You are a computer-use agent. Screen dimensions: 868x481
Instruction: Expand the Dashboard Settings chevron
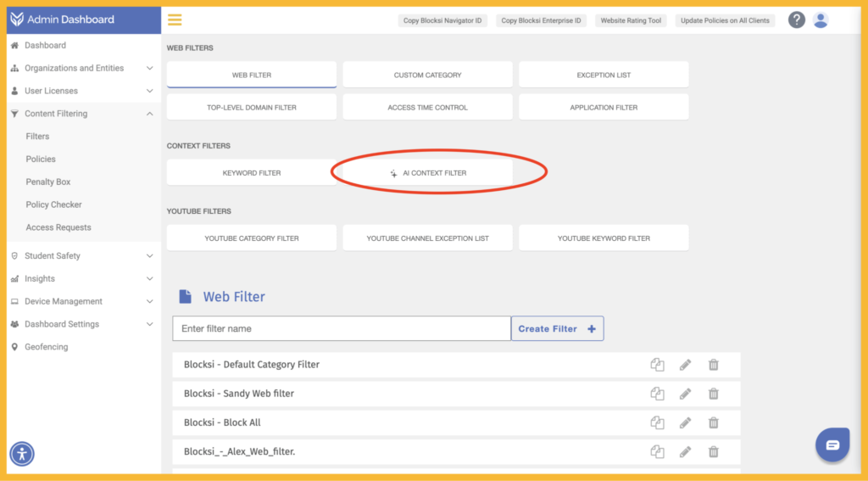[x=149, y=324]
